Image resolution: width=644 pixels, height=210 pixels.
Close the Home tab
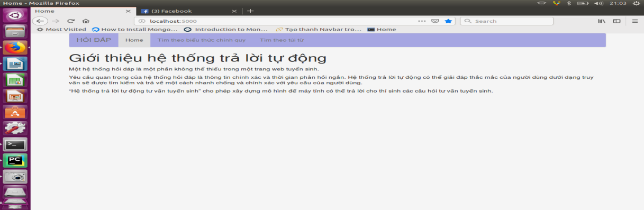click(x=128, y=11)
